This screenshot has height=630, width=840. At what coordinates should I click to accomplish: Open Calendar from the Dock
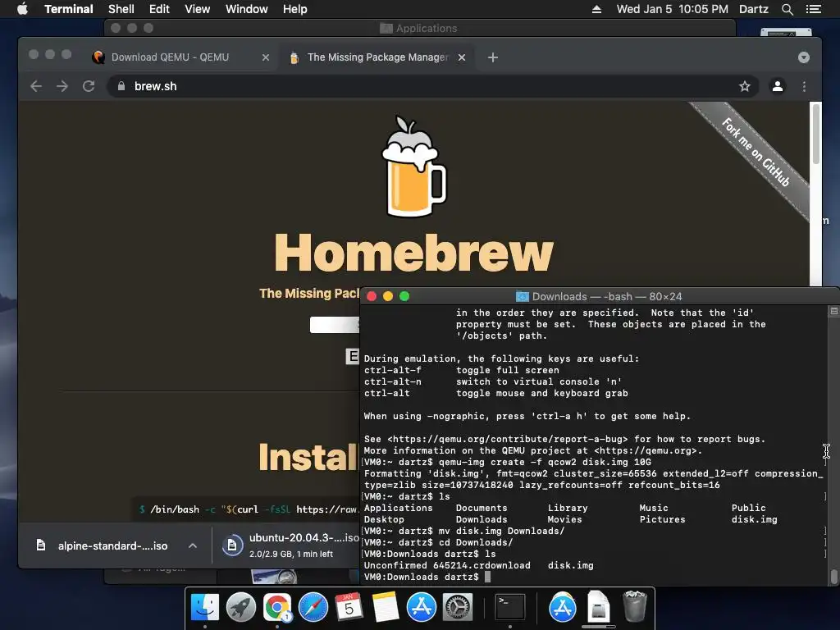[349, 607]
